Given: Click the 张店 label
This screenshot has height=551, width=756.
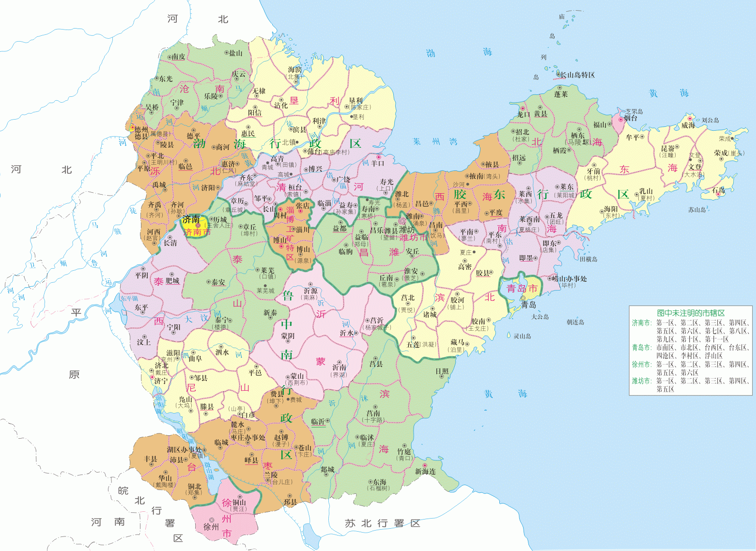Looking at the screenshot, I should click(303, 205).
